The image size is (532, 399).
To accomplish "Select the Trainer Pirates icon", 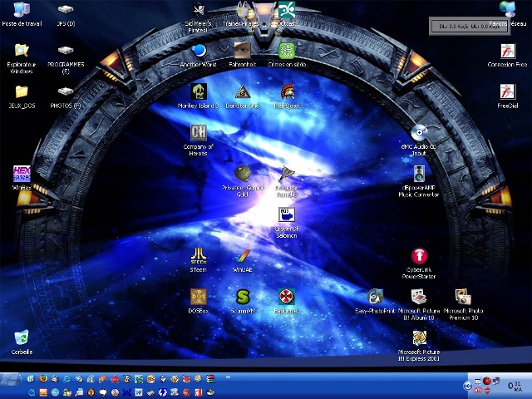I will click(x=242, y=15).
